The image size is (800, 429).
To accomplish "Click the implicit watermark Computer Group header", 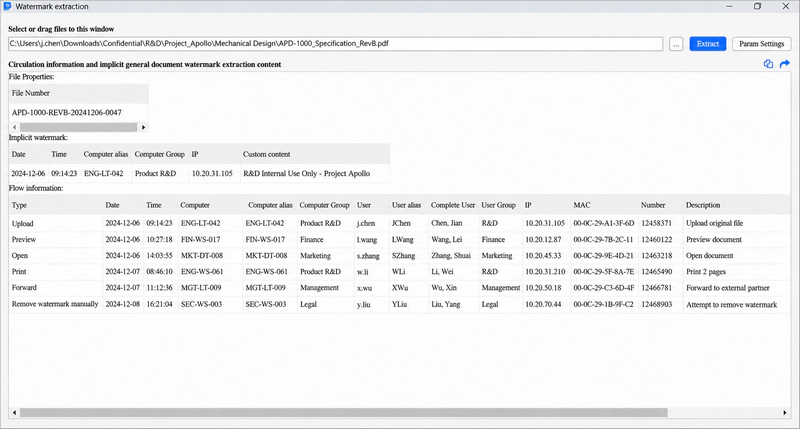I will coord(159,154).
